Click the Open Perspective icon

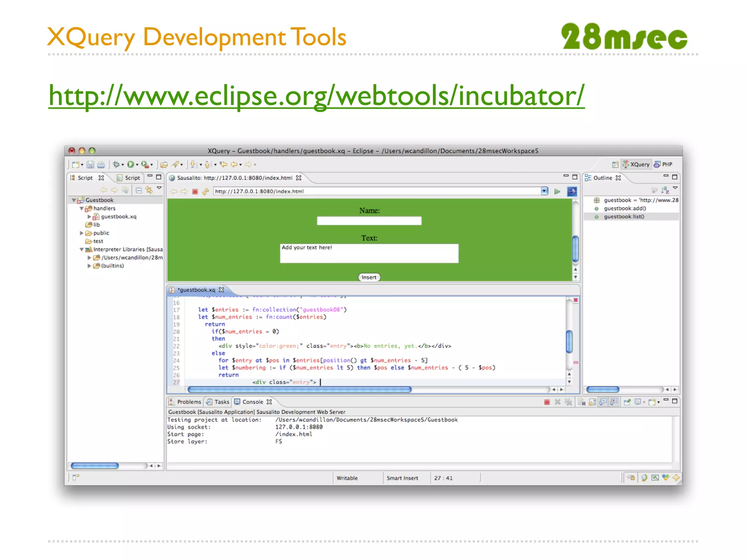click(x=615, y=164)
